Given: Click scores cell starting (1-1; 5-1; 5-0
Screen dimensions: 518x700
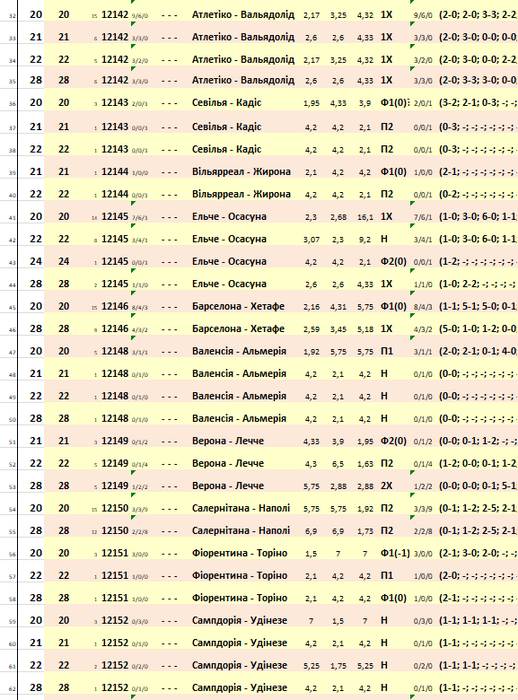Looking at the screenshot, I should coord(477,306).
